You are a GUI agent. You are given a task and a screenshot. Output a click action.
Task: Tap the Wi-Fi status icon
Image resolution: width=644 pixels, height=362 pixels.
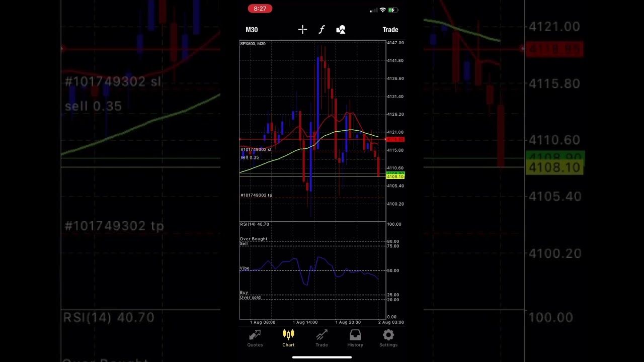click(x=382, y=10)
